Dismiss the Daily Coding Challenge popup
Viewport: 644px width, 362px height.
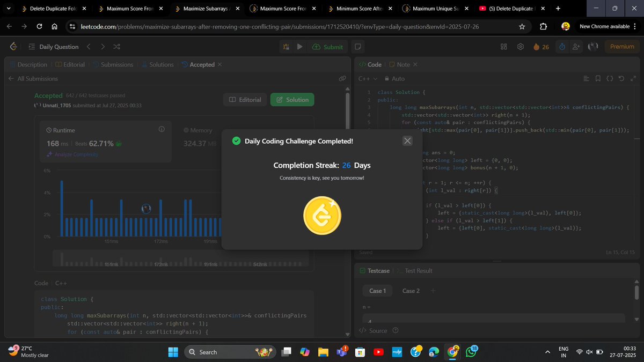[407, 141]
